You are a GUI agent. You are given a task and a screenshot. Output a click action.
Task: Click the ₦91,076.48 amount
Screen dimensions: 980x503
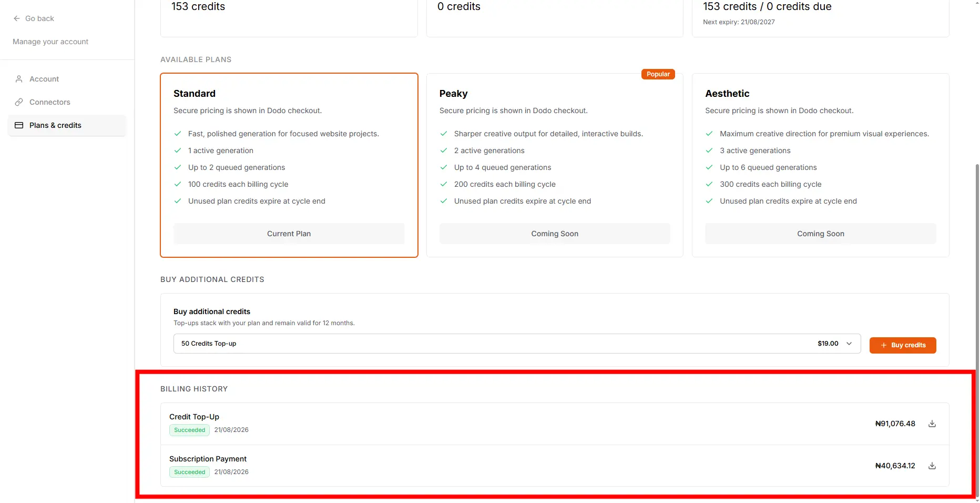(895, 424)
